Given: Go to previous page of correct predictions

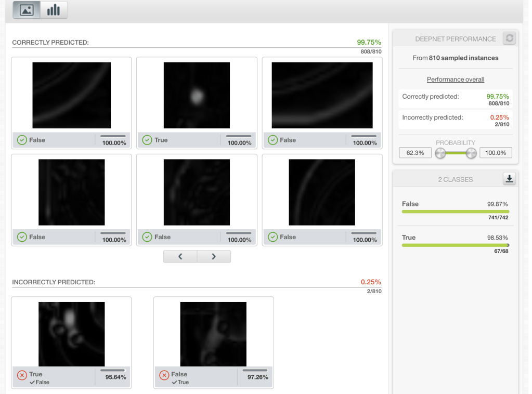Looking at the screenshot, I should 180,256.
